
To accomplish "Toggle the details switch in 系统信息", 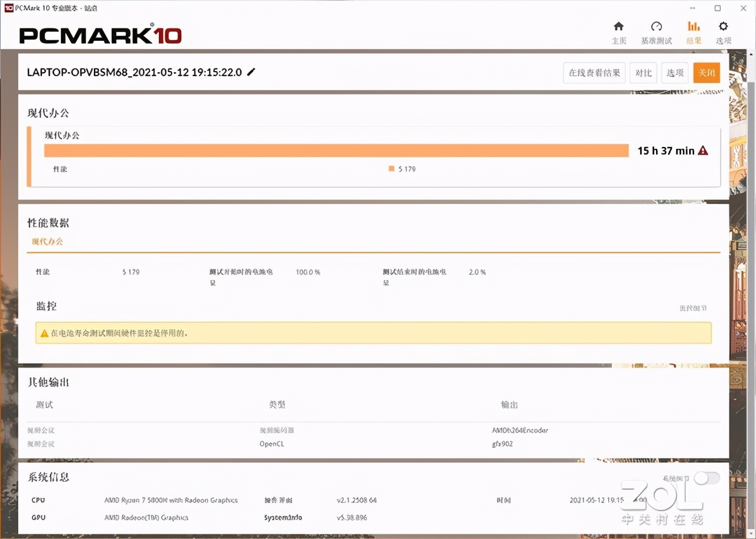I will point(706,478).
